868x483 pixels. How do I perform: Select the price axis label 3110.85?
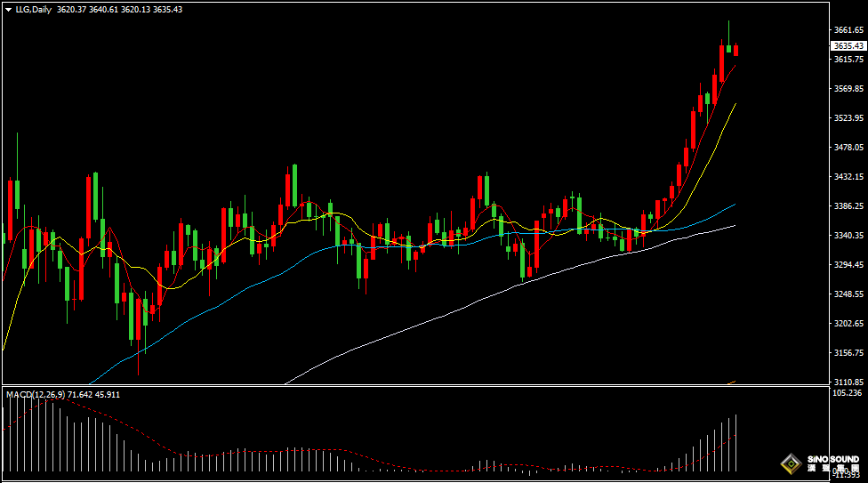point(848,382)
